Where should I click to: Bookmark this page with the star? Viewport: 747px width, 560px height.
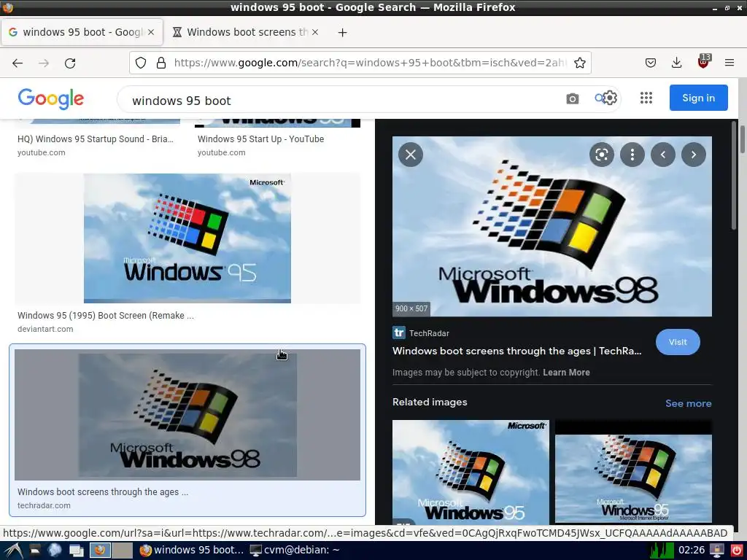(x=580, y=63)
